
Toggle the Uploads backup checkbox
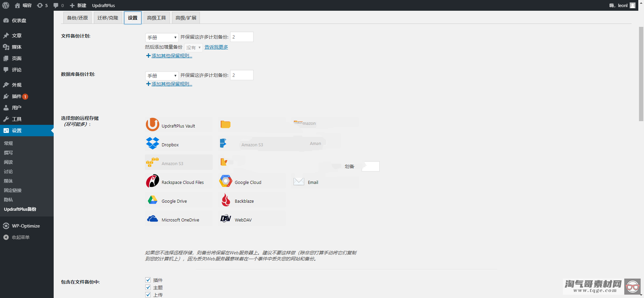[x=148, y=295]
